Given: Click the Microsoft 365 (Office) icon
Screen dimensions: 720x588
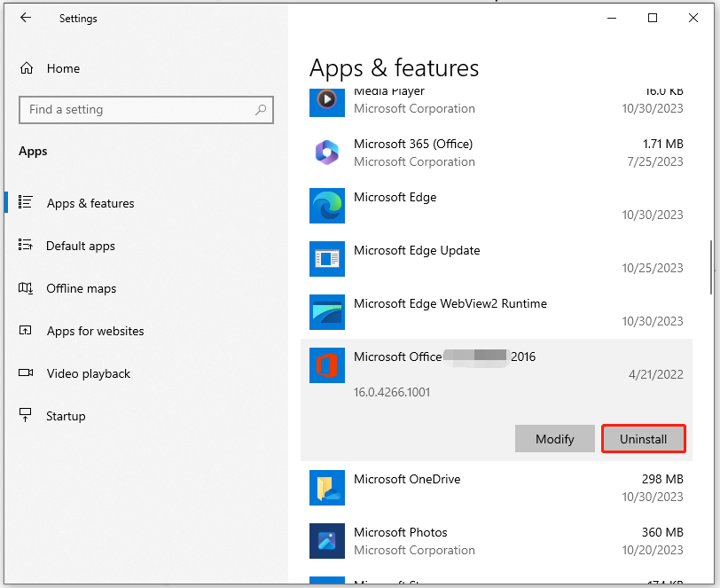Looking at the screenshot, I should pos(326,153).
